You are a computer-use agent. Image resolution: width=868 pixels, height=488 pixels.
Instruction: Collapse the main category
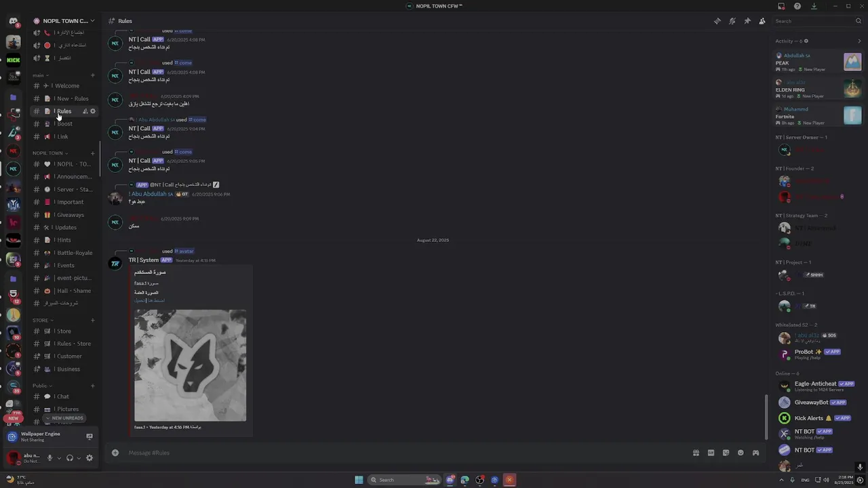coord(41,75)
